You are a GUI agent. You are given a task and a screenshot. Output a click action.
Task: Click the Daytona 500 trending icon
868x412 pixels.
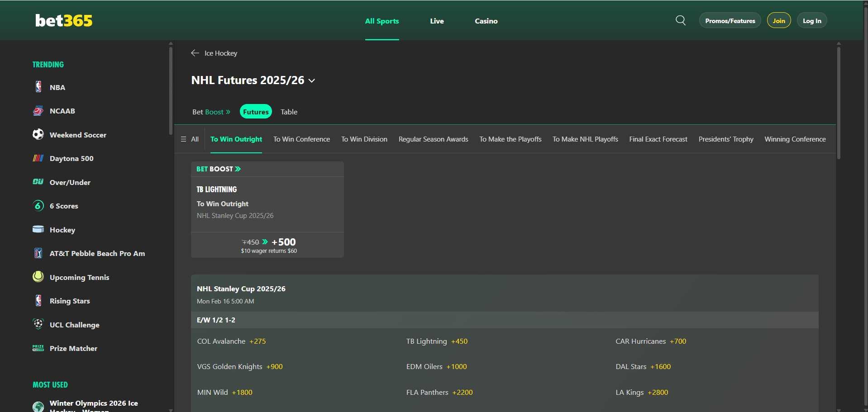pos(38,158)
